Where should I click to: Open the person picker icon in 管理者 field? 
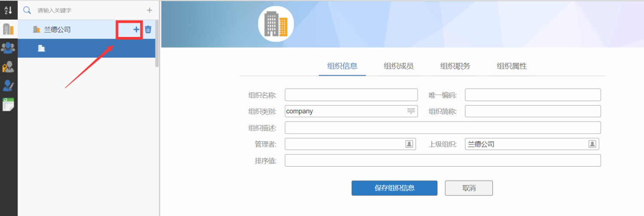coord(409,144)
